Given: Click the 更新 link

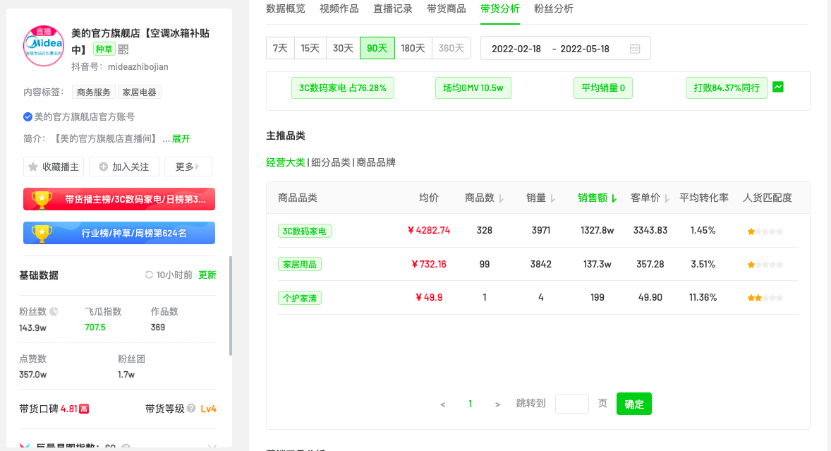Looking at the screenshot, I should [x=207, y=275].
